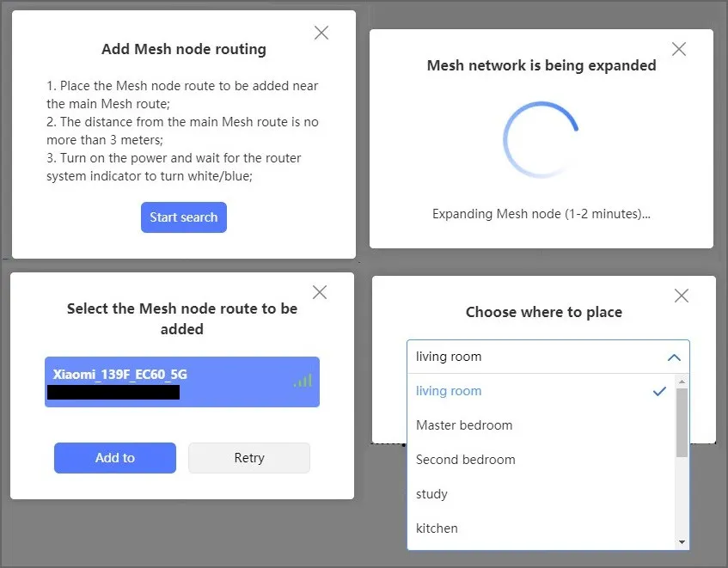728x568 pixels.
Task: Close the Add Mesh node routing dialog
Action: pos(321,33)
